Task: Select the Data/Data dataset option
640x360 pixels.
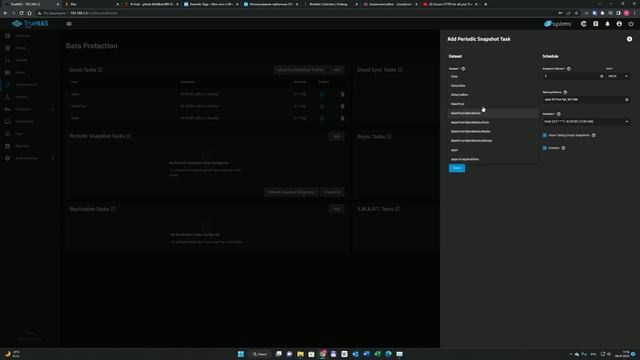Action: tap(493, 86)
